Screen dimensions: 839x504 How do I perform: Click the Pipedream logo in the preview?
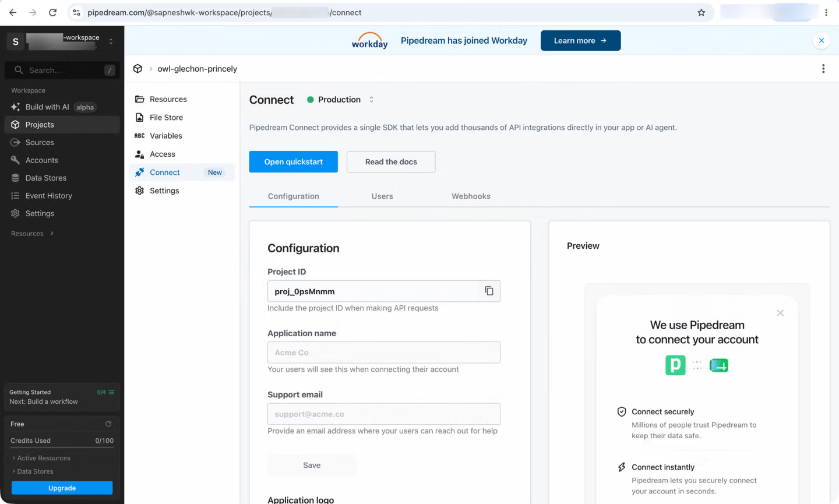click(x=675, y=365)
